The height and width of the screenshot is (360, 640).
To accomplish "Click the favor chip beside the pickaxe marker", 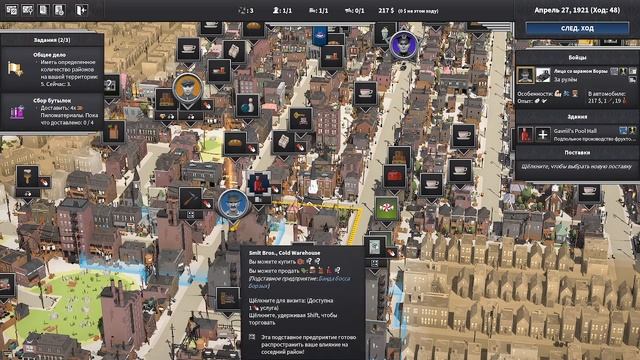I will 207,203.
